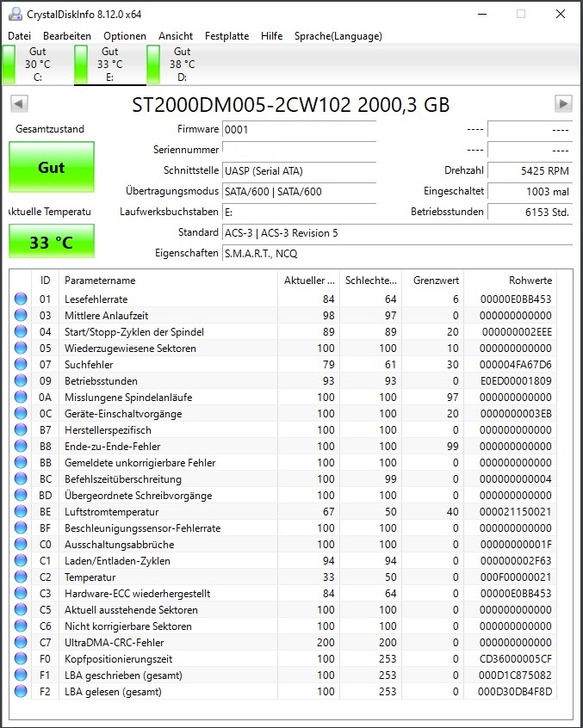The image size is (583, 728).
Task: Select the D: drive tab at 38 °C
Action: pos(182,65)
